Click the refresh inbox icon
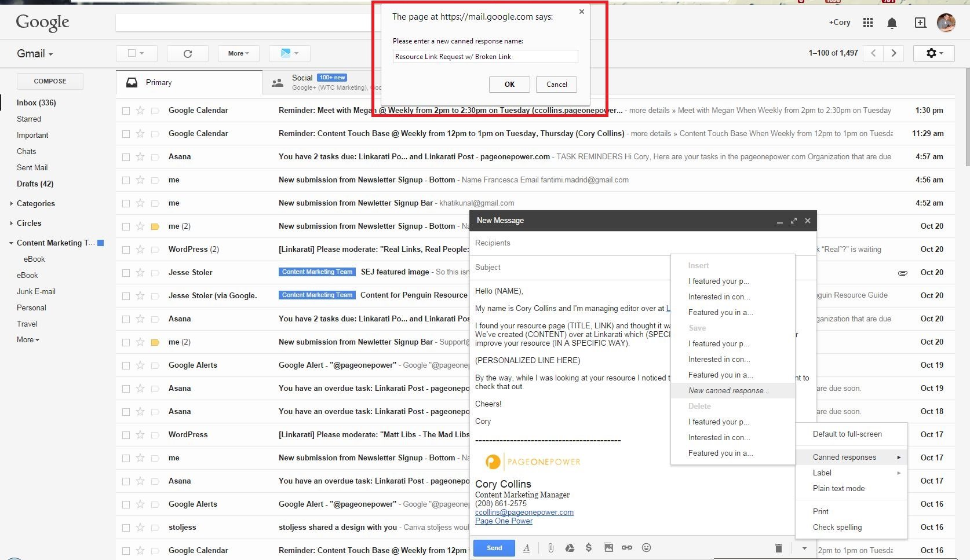Screen dimensions: 970x560 click(187, 53)
